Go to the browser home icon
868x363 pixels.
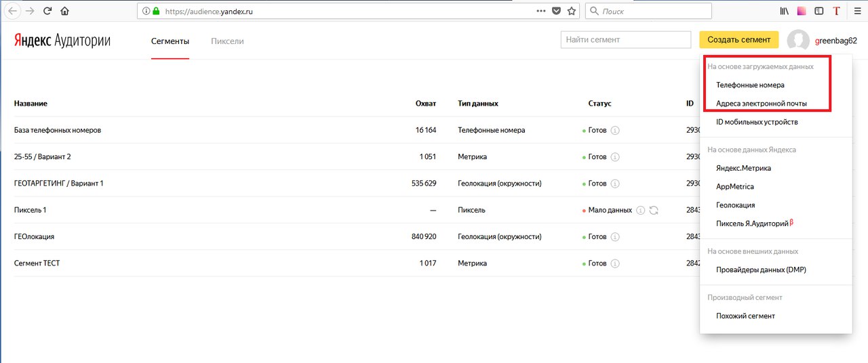tap(65, 11)
